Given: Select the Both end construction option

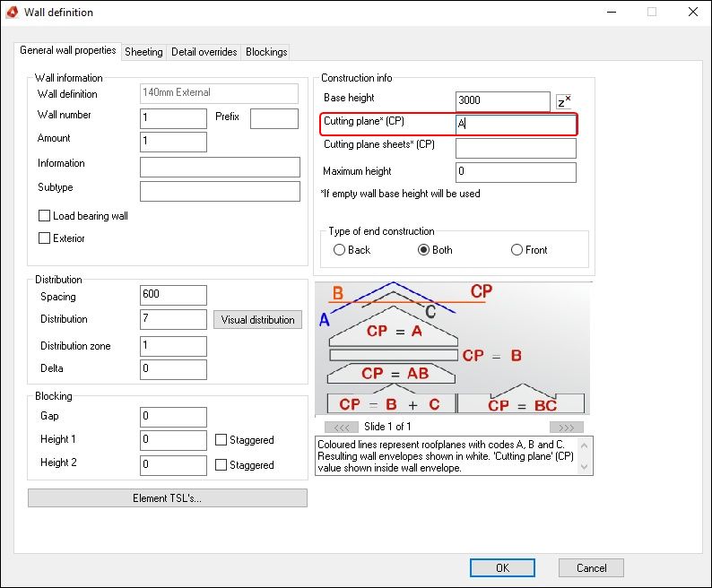Looking at the screenshot, I should [423, 250].
